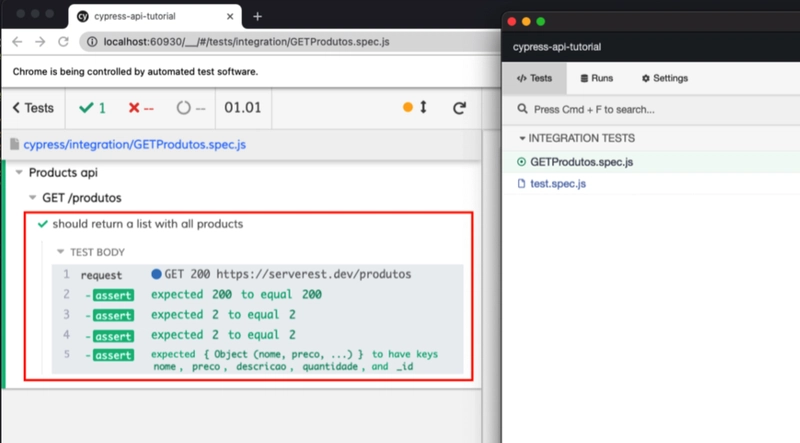Screen dimensions: 800x443
Task: Click the file icon beside test.spec.js
Action: pos(521,184)
